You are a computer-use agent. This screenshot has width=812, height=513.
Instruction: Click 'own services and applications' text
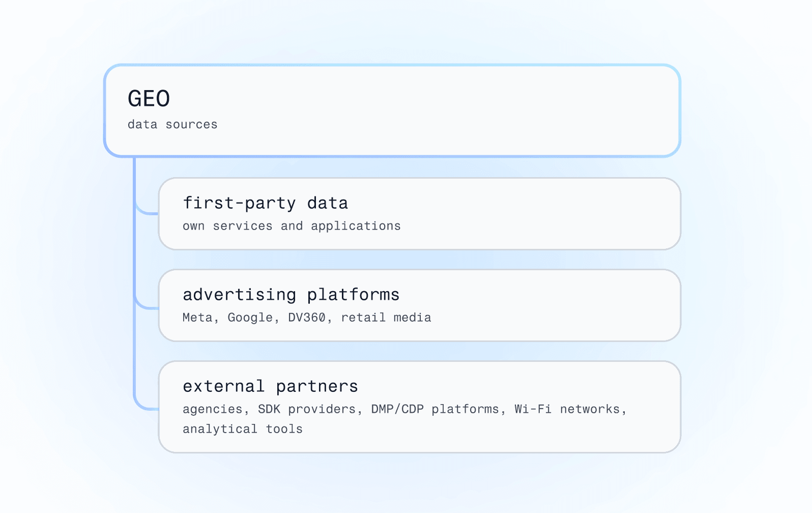coord(292,226)
